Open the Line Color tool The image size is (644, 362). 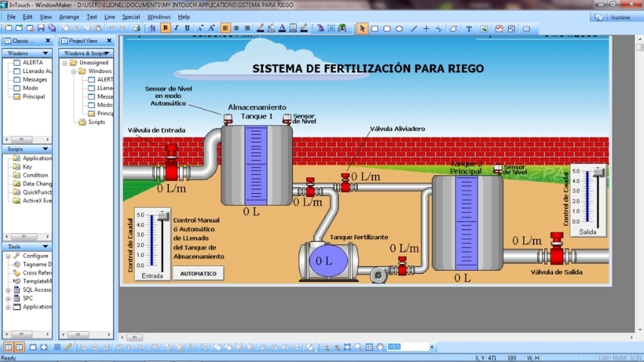pyautogui.click(x=260, y=29)
